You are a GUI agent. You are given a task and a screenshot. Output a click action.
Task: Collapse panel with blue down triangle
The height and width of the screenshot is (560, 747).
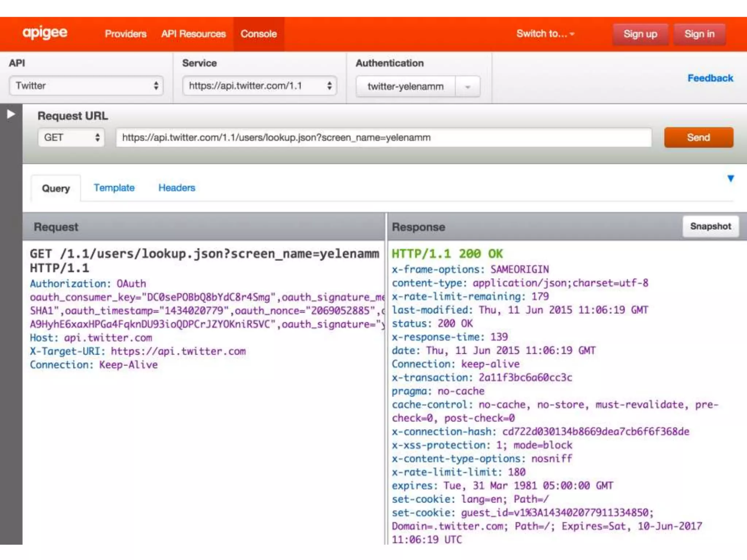(730, 179)
